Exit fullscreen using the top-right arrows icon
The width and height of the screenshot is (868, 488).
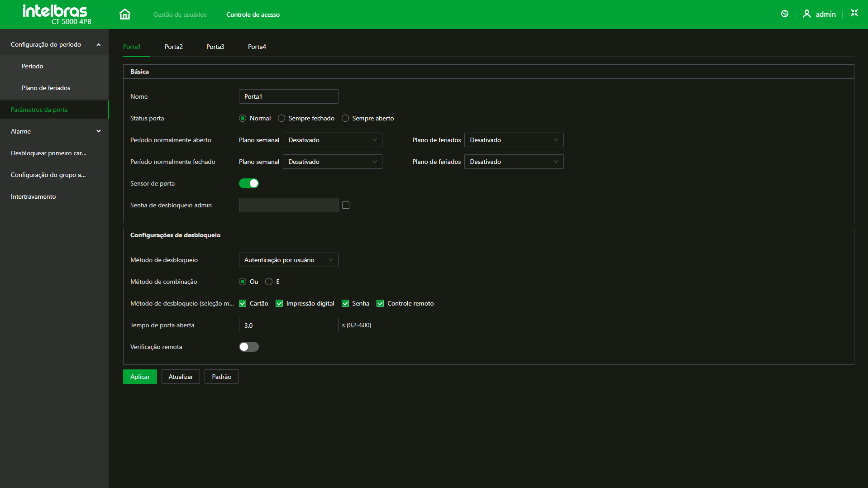coord(854,13)
